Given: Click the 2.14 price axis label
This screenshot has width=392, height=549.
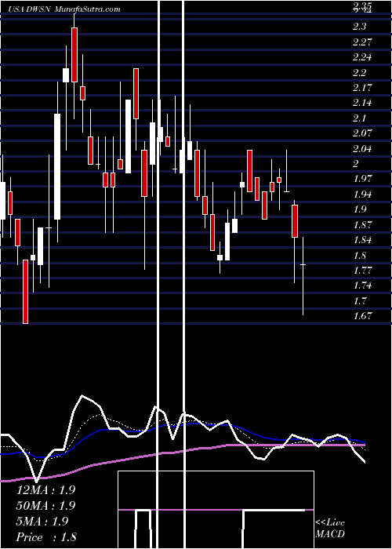Looking at the screenshot, I should 362,103.
